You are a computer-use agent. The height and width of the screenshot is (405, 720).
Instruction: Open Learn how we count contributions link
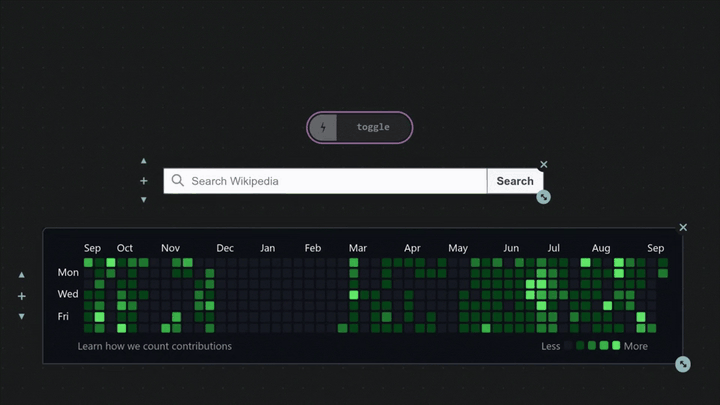click(155, 346)
